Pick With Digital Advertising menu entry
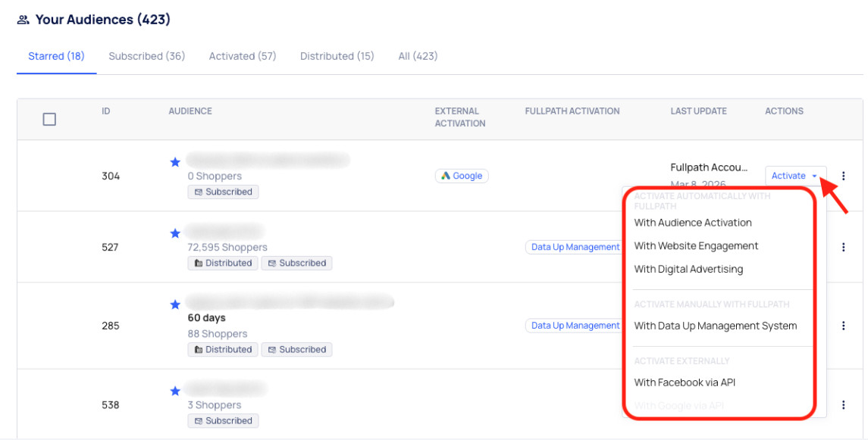 tap(688, 269)
